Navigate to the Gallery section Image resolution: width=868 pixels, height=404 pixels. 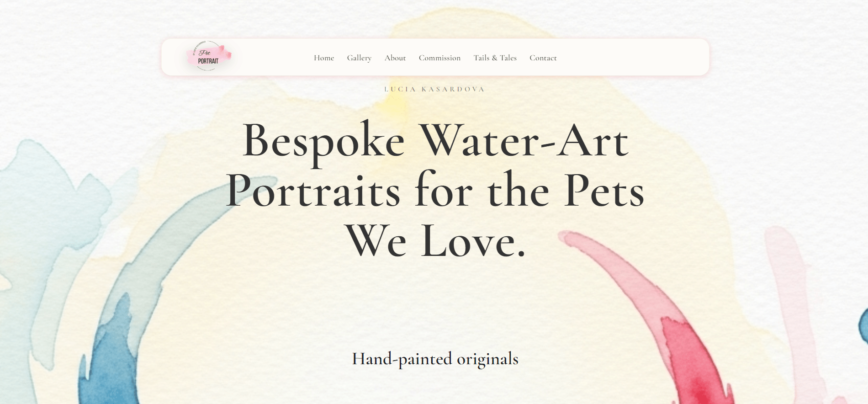tap(360, 58)
